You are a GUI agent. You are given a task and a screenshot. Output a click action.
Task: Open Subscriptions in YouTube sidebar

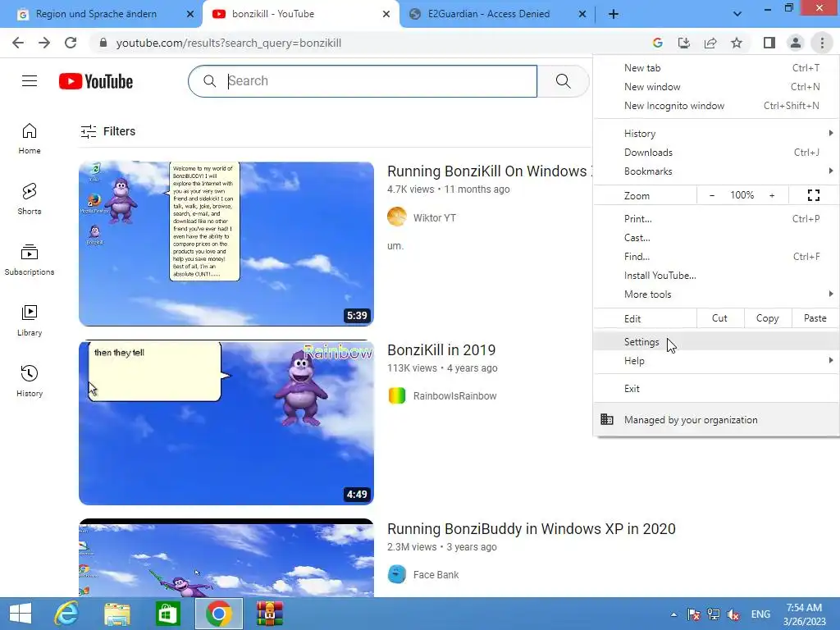(x=30, y=260)
